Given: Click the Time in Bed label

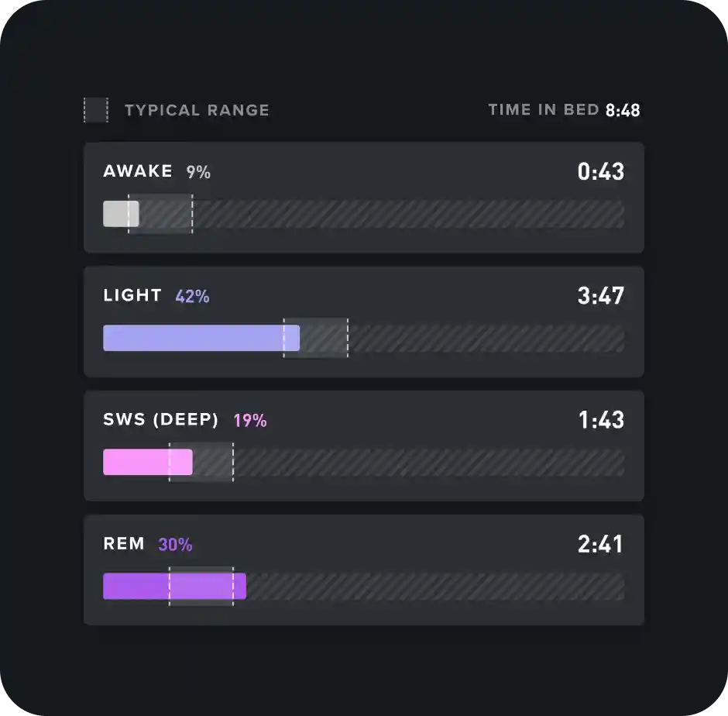Looking at the screenshot, I should click(543, 109).
